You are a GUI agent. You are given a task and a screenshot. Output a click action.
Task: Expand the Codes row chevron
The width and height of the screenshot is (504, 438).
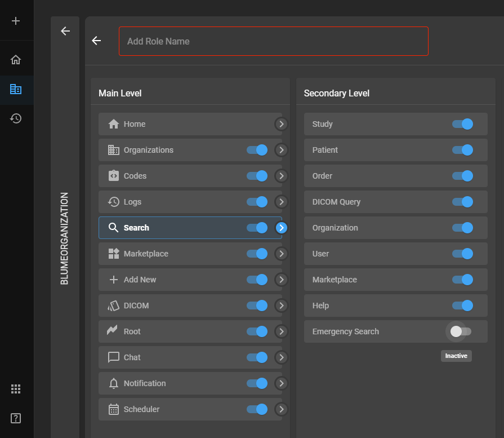pos(282,176)
